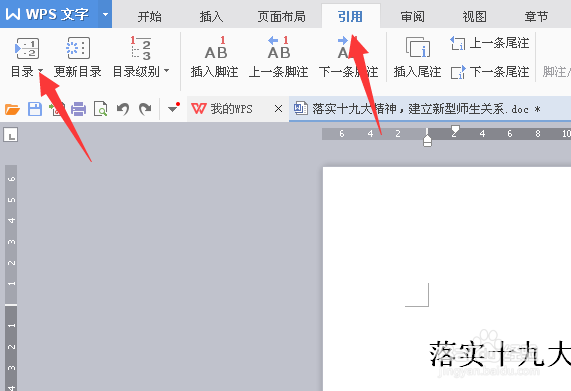
Task: Click the 插入尾注 endnote icon
Action: pyautogui.click(x=418, y=48)
